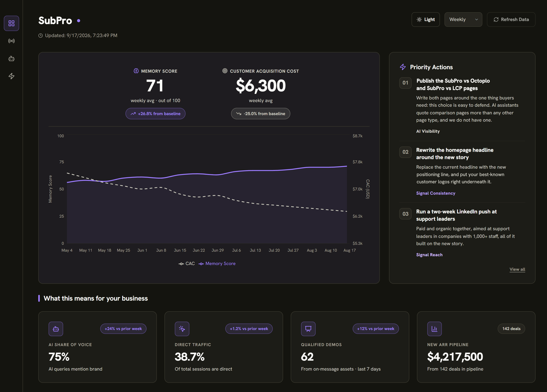547x392 pixels.
Task: Toggle the Light theme button
Action: [x=425, y=20]
